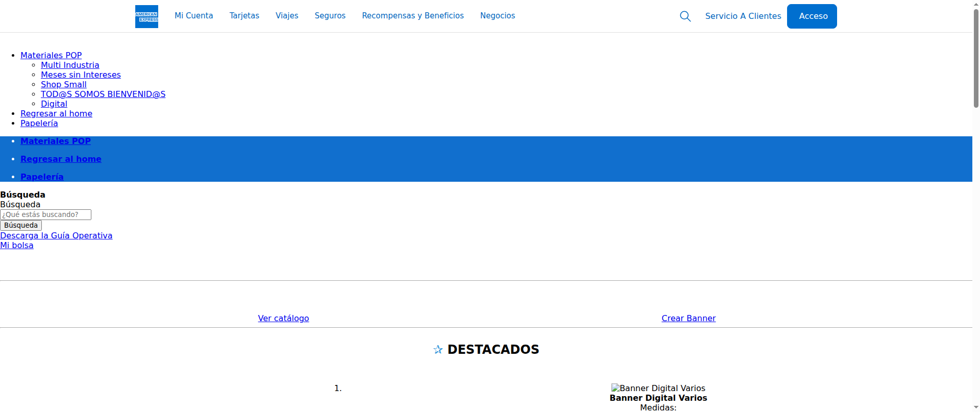Open Ver catálogo link
Image resolution: width=980 pixels, height=412 pixels.
click(x=283, y=318)
